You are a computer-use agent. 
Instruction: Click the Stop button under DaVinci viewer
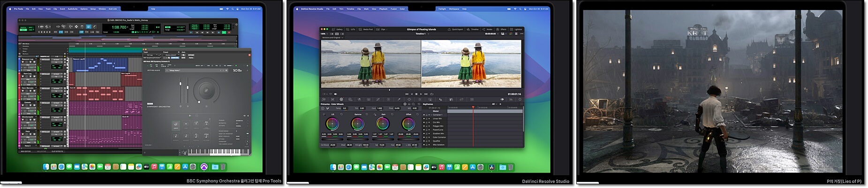pyautogui.click(x=416, y=94)
